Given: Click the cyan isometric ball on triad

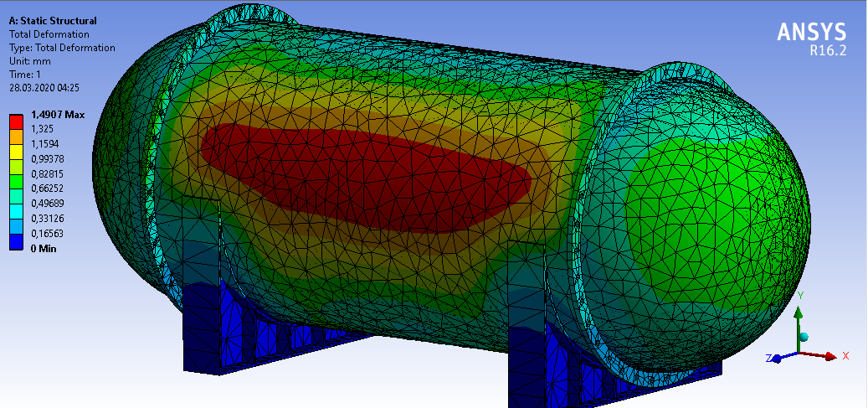Looking at the screenshot, I should pos(804,337).
